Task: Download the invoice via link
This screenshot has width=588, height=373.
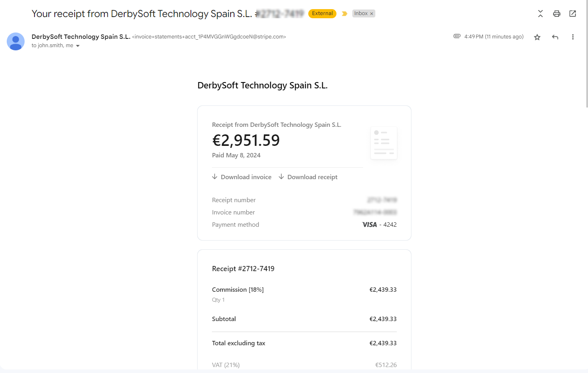Action: point(242,177)
